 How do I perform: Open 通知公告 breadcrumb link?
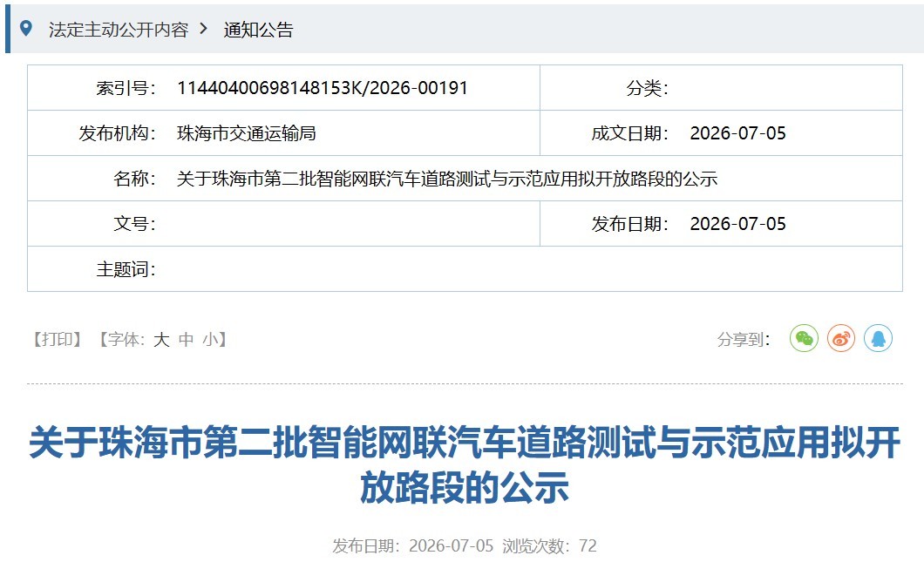click(258, 30)
